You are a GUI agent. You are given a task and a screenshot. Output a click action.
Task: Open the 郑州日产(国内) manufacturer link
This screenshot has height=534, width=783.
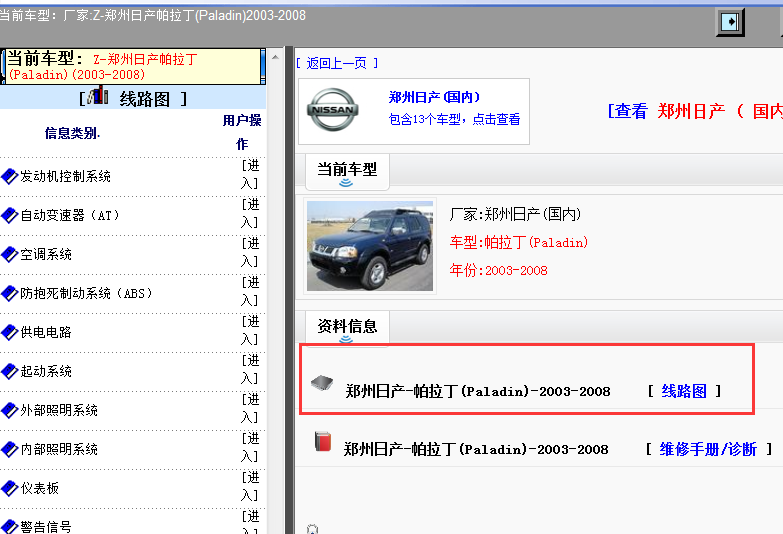(x=434, y=97)
